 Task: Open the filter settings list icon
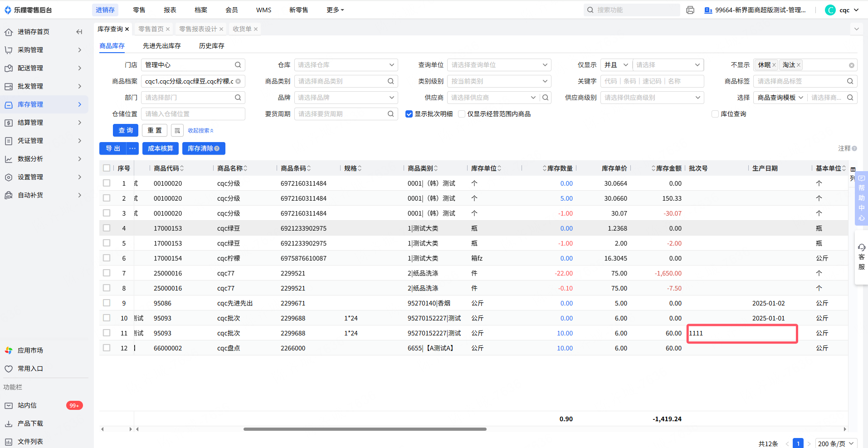tap(177, 130)
